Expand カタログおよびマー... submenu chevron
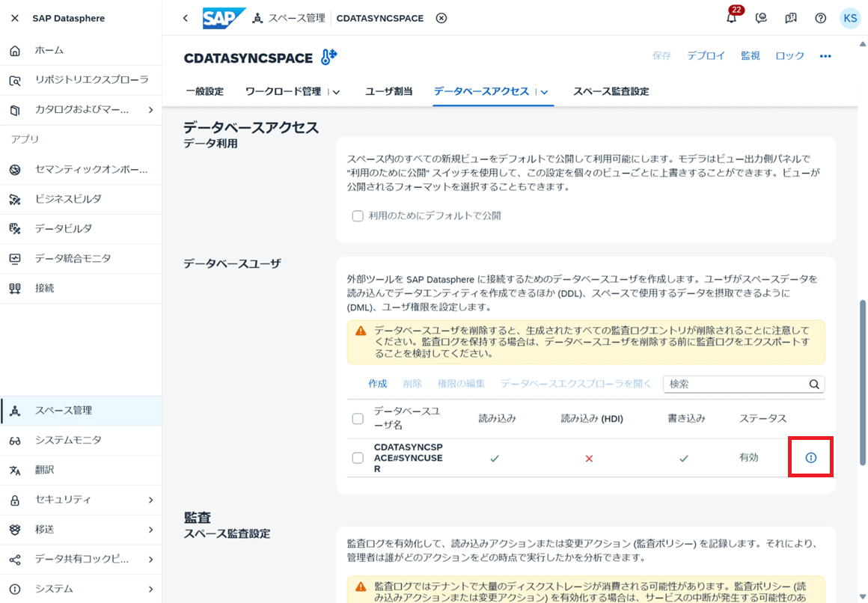868x603 pixels. [150, 110]
